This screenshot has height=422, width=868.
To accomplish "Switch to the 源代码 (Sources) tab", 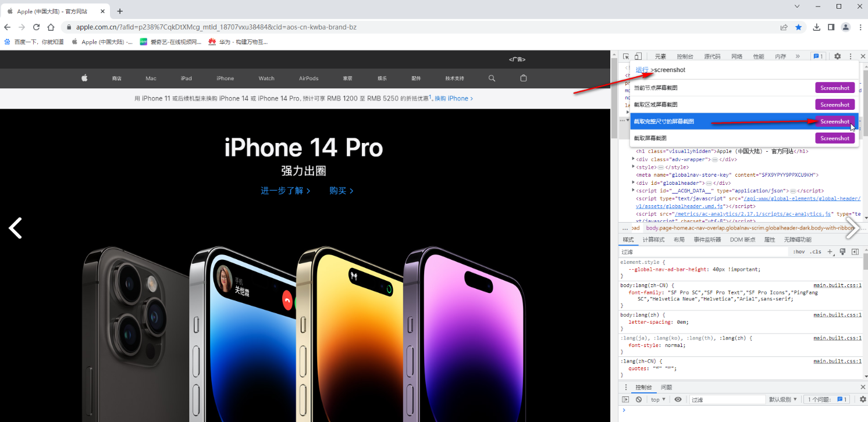I will point(712,56).
